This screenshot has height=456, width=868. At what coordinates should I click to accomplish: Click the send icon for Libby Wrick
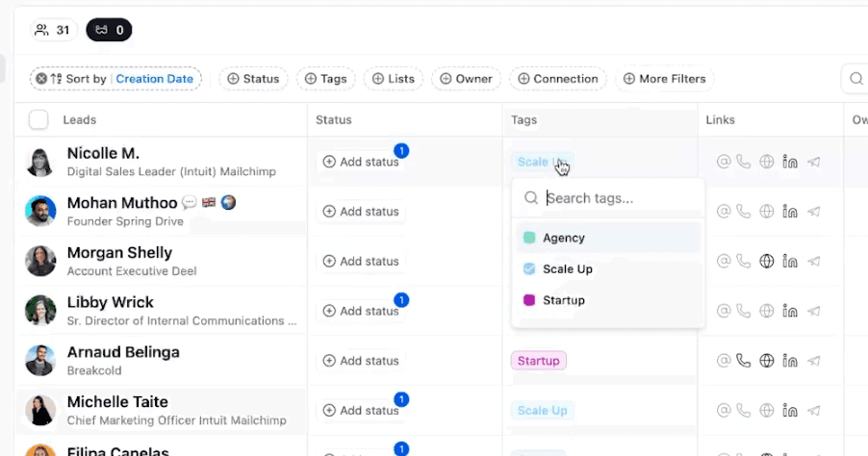[813, 311]
